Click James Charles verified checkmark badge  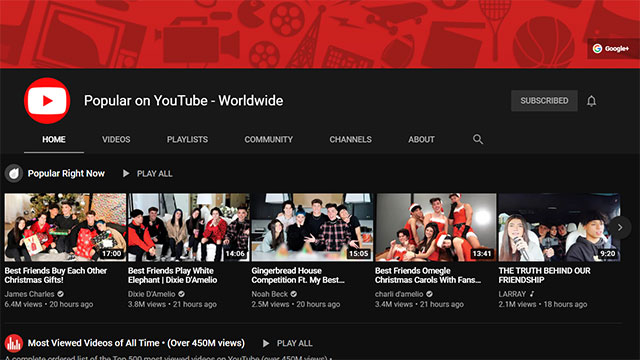(60, 294)
